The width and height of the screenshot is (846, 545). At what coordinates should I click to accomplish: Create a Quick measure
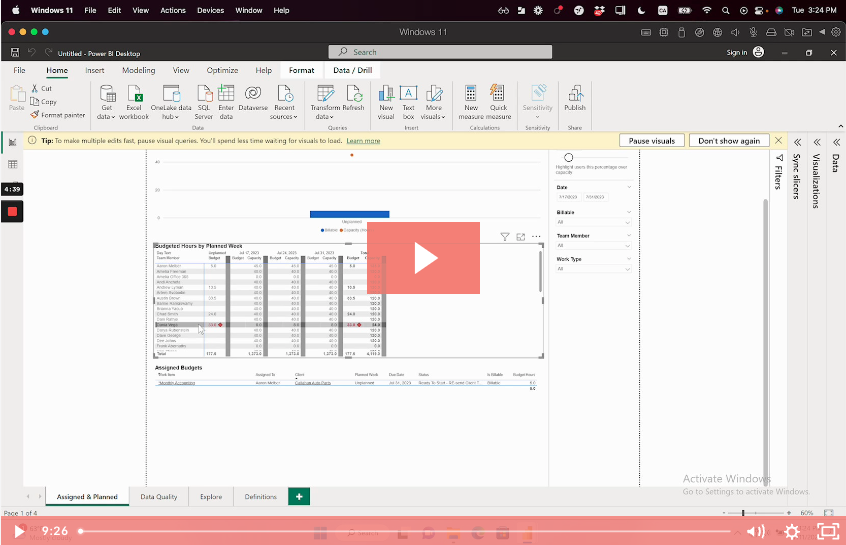coord(499,102)
